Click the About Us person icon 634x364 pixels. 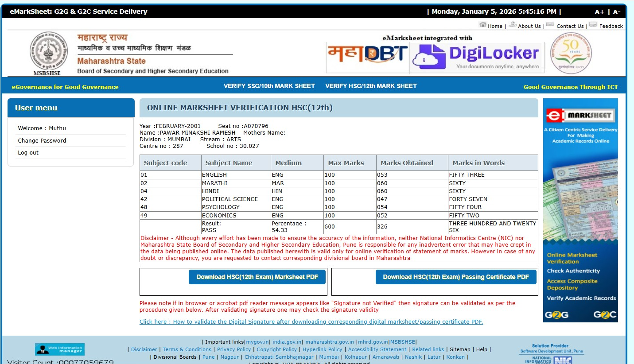point(513,24)
